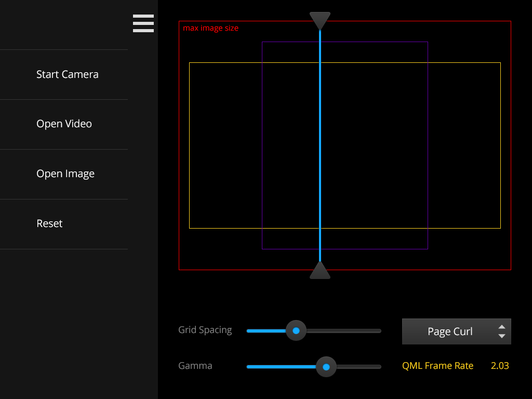
Task: Click the Grid Spacing label text
Action: coord(205,330)
